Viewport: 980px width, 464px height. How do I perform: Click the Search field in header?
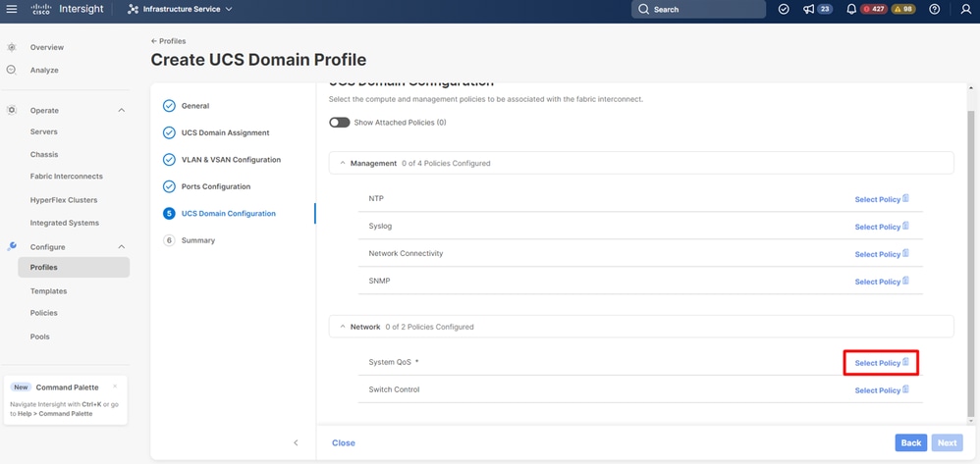pos(698,10)
